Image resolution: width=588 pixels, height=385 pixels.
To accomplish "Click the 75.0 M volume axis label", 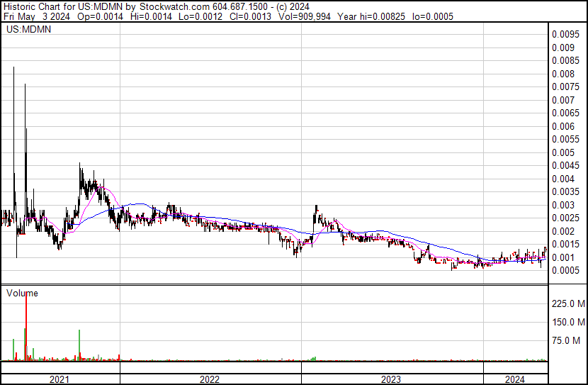I will click(x=571, y=341).
